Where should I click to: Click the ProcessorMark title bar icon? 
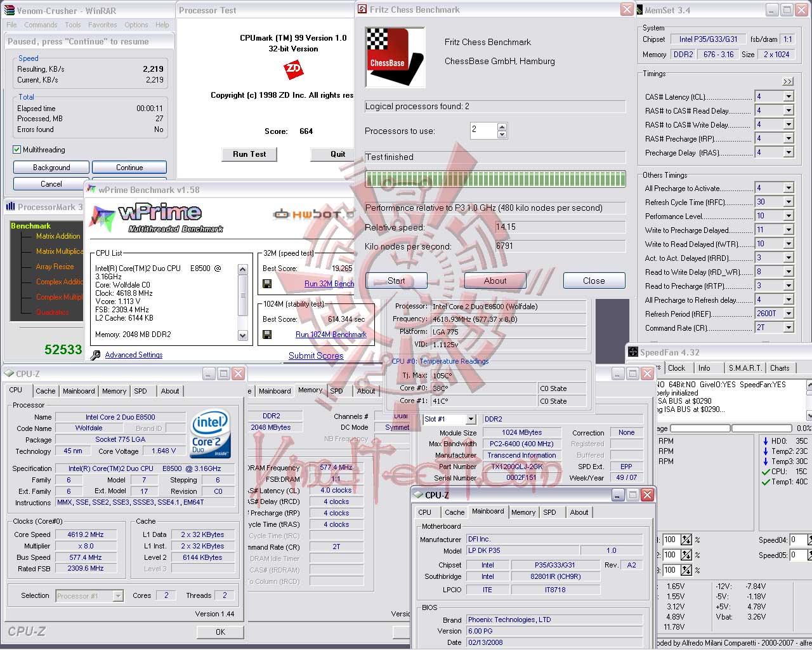[x=10, y=206]
